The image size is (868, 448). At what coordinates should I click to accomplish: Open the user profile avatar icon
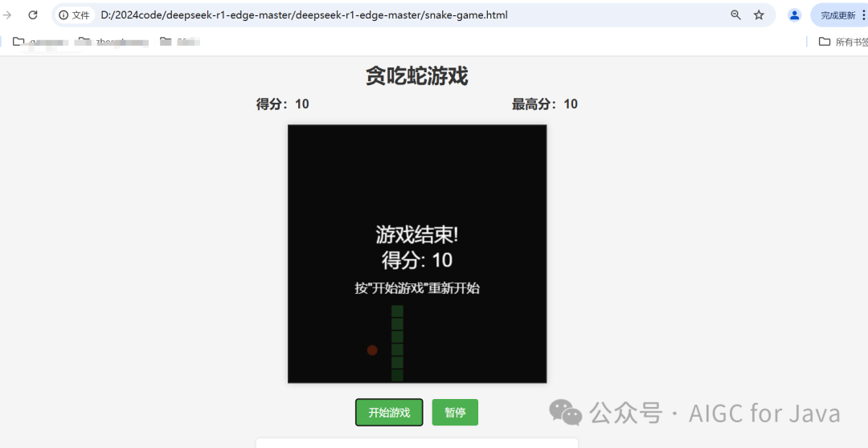coord(794,15)
